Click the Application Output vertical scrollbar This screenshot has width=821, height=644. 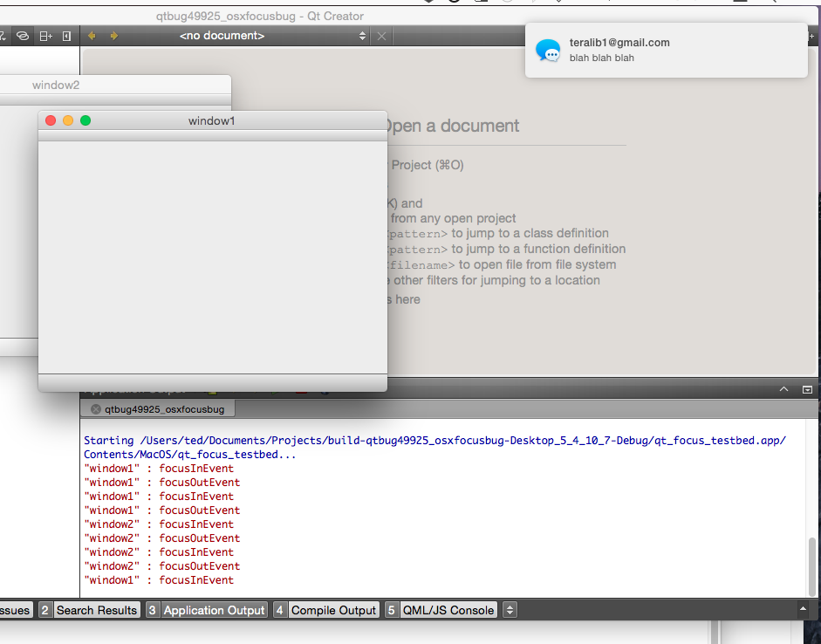(x=813, y=565)
